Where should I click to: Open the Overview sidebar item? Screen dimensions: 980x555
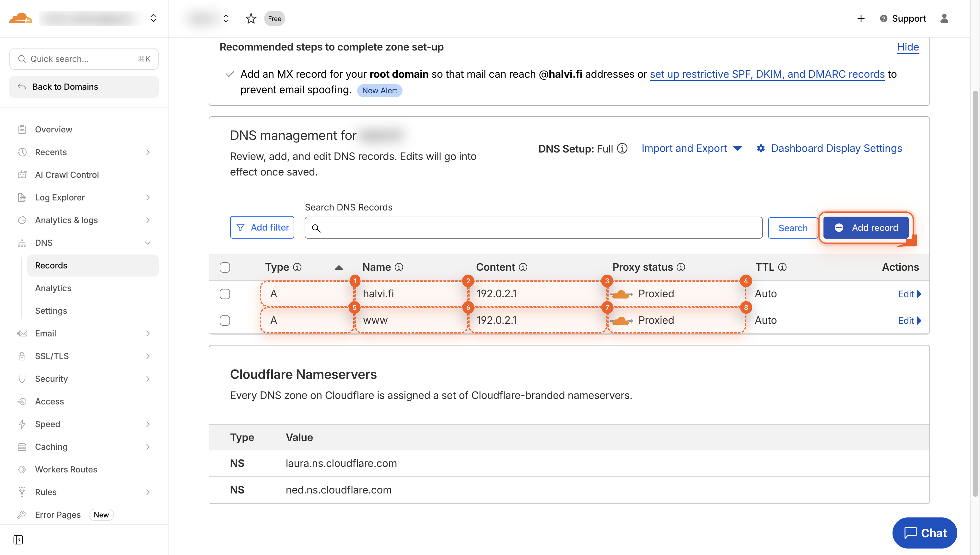(x=53, y=129)
